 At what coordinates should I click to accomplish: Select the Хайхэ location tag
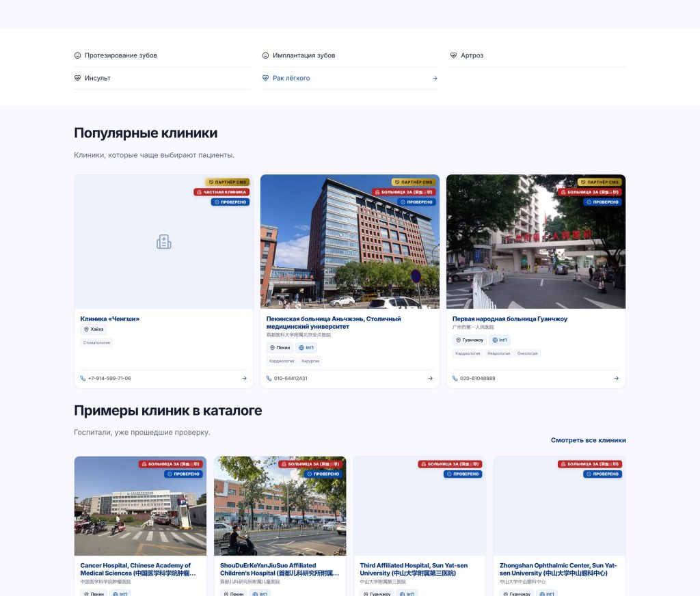(94, 329)
